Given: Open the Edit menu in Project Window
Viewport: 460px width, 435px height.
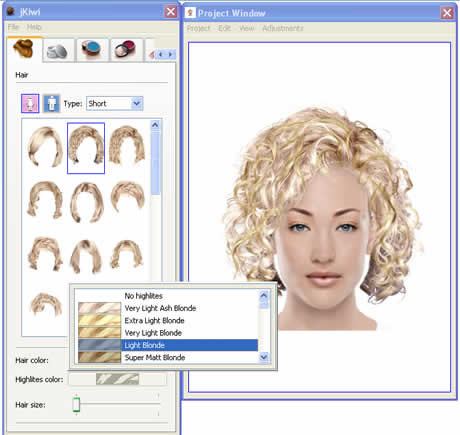Looking at the screenshot, I should coord(224,28).
